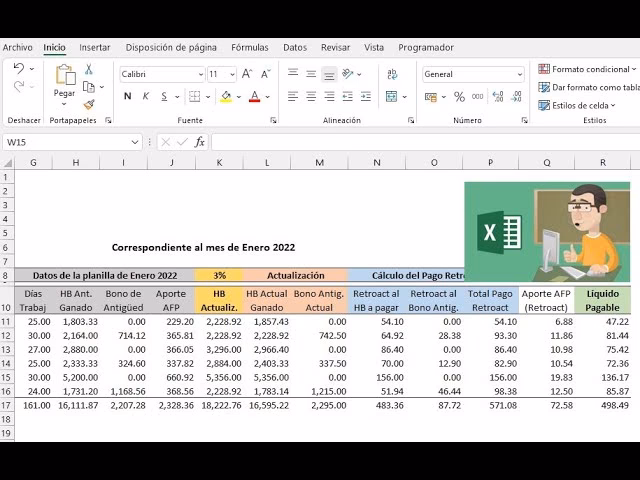Viewport: 640px width, 480px height.
Task: Switch to Fórmulas tab
Action: [250, 47]
